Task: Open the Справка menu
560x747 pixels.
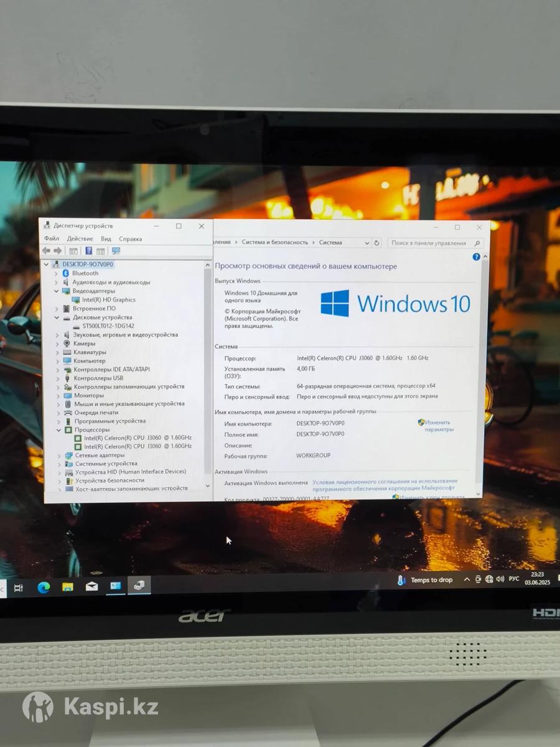Action: point(130,238)
